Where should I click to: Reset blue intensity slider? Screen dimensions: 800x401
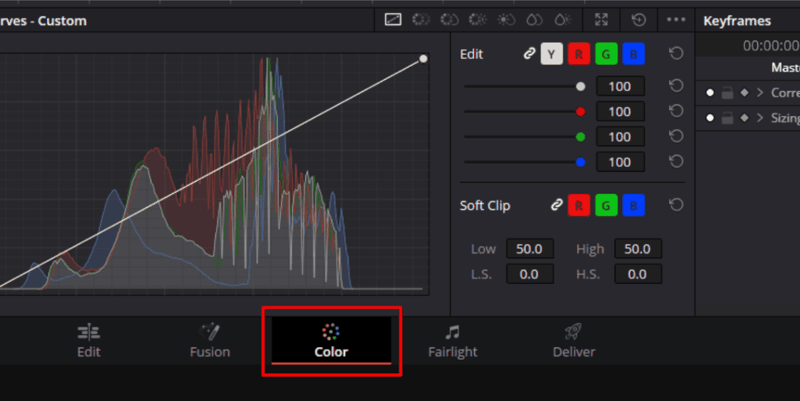point(676,162)
